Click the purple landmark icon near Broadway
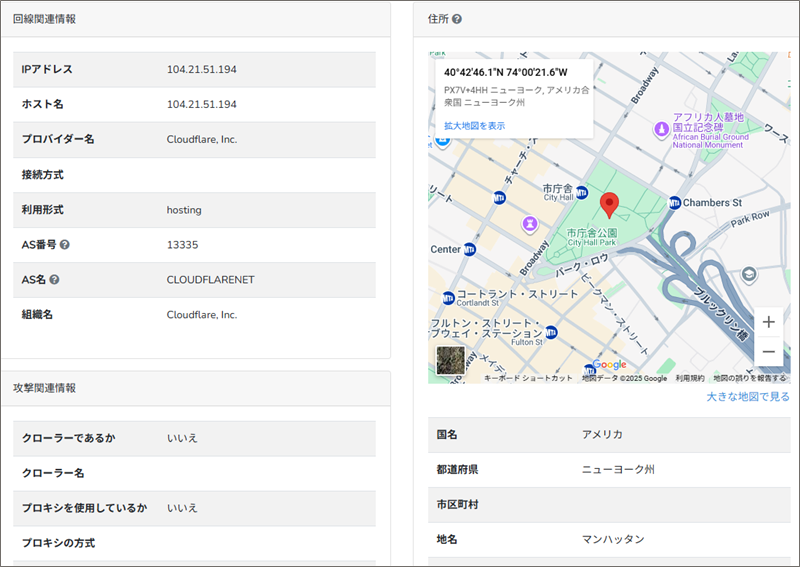The width and height of the screenshot is (800, 567). (529, 224)
